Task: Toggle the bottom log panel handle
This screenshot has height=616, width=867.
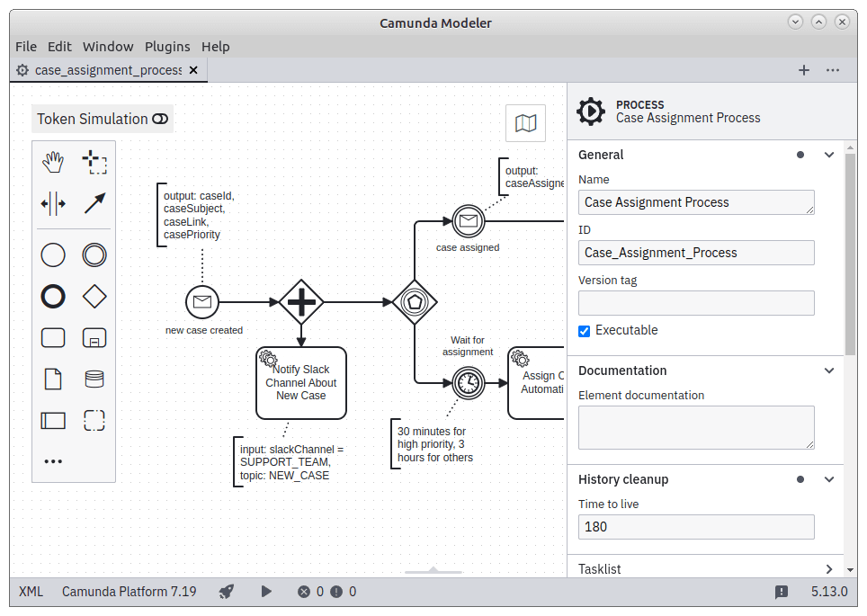Action: point(433,571)
